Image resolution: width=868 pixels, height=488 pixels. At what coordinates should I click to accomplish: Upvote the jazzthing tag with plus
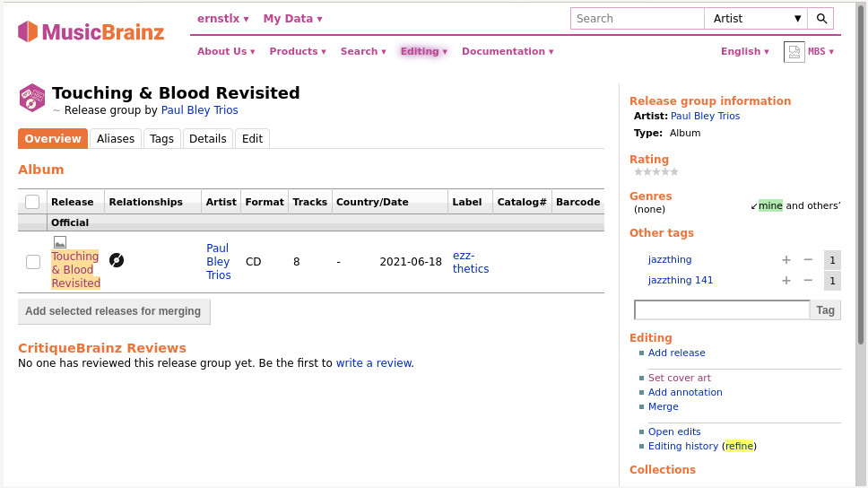pos(786,260)
